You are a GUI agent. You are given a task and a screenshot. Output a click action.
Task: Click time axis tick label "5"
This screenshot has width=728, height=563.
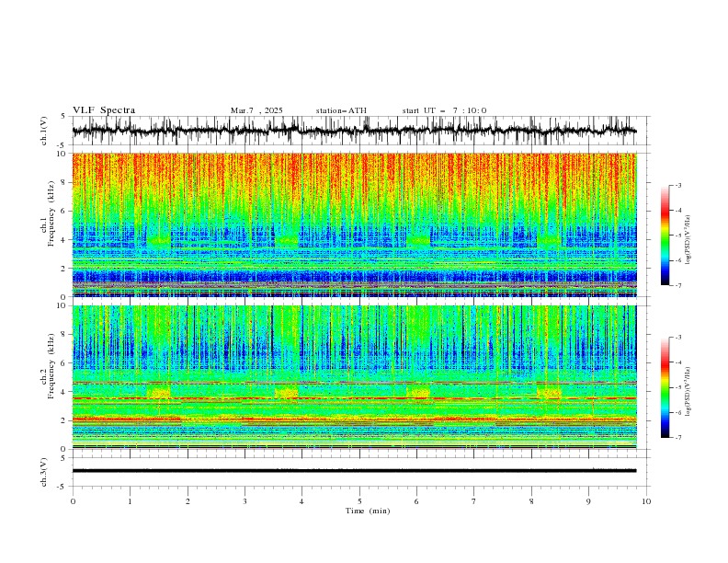(359, 501)
